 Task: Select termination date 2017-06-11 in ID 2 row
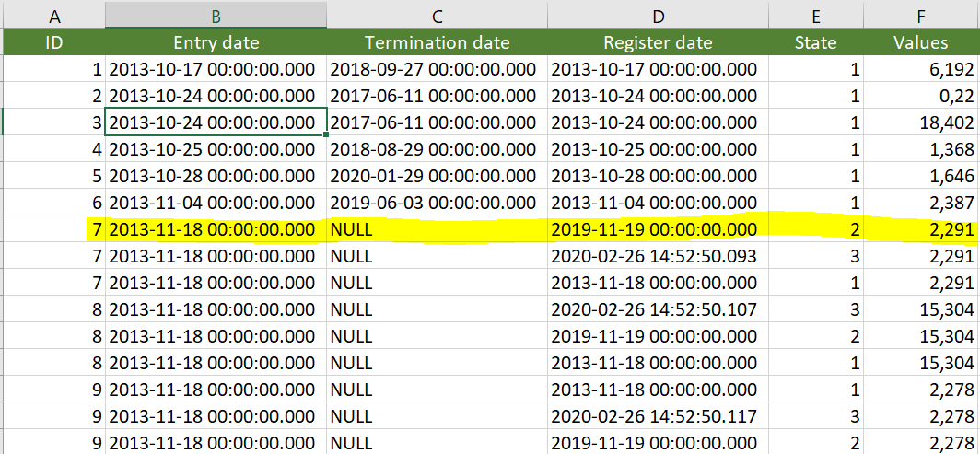[x=437, y=96]
